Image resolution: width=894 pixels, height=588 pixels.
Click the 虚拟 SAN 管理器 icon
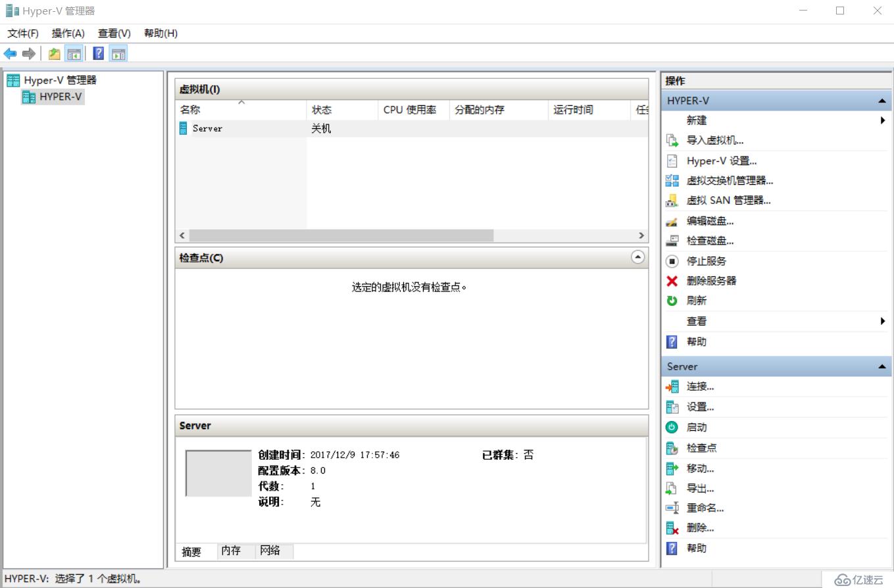pyautogui.click(x=672, y=201)
